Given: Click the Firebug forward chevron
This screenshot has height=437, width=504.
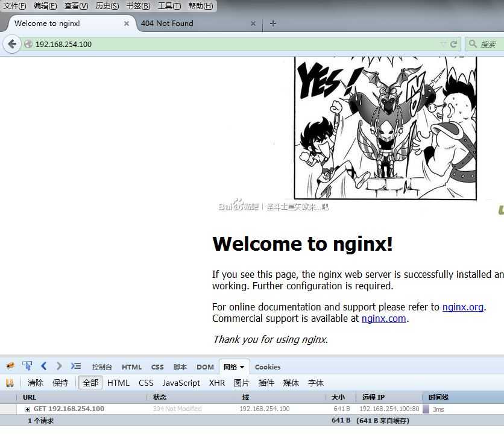Looking at the screenshot, I should pyautogui.click(x=59, y=366).
